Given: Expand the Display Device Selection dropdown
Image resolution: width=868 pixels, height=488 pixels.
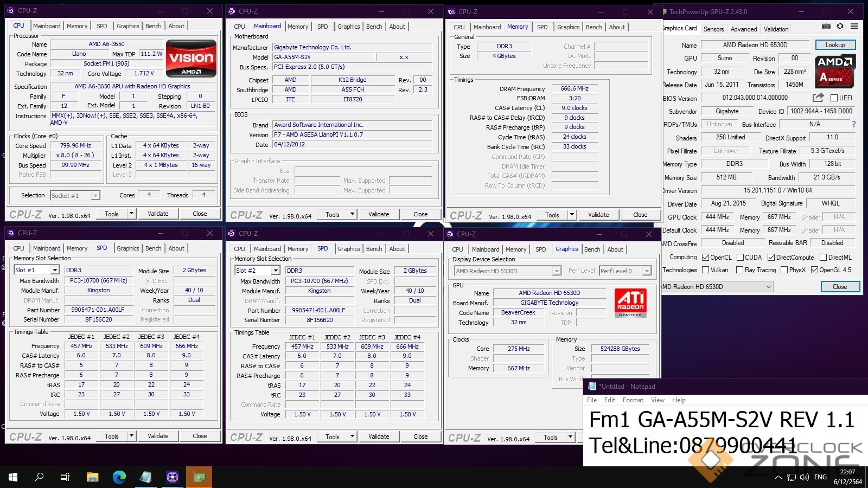Looking at the screenshot, I should [x=507, y=271].
